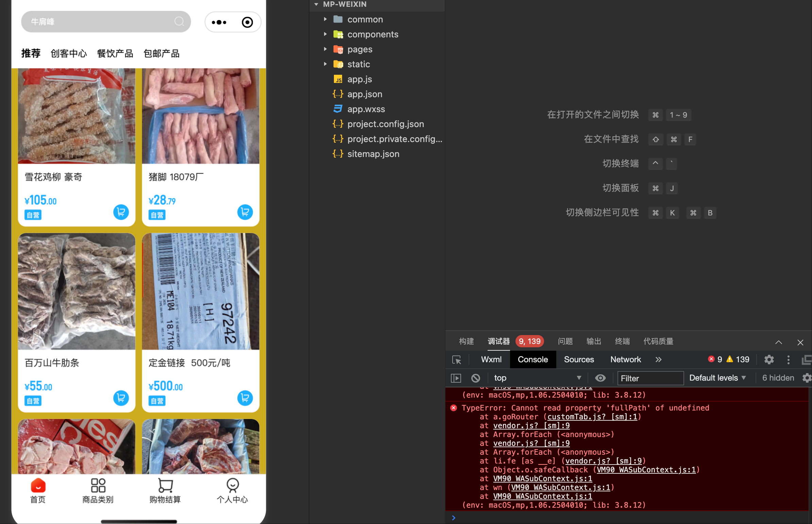Select the 创客中心 category tab
The width and height of the screenshot is (812, 524).
(x=69, y=53)
